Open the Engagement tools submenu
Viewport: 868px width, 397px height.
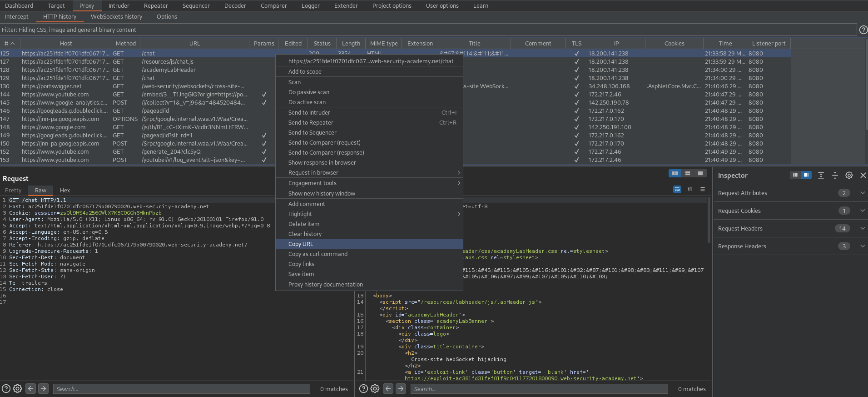(369, 183)
